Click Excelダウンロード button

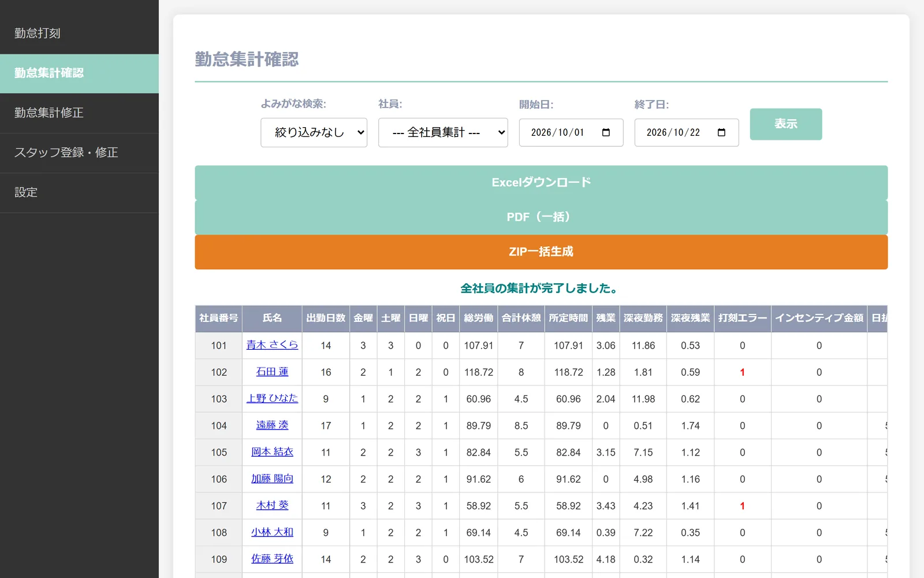[x=541, y=183]
